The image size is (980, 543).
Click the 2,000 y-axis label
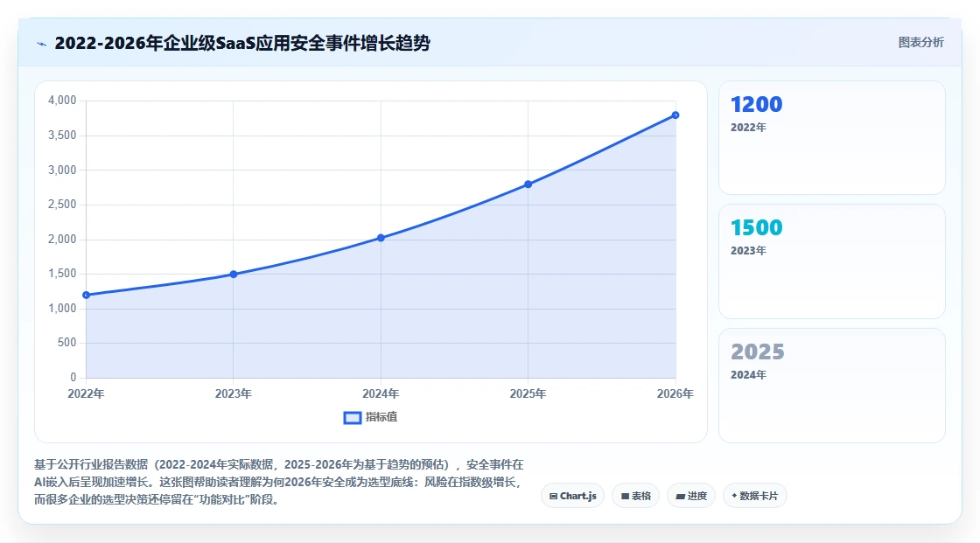62,240
